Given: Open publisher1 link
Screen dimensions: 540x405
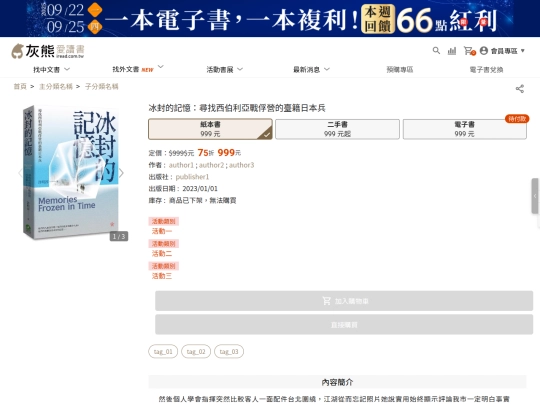Looking at the screenshot, I should click(x=192, y=177).
